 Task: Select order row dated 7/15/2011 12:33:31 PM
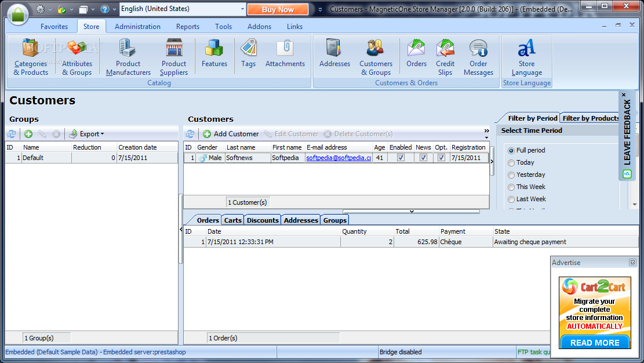coord(411,242)
